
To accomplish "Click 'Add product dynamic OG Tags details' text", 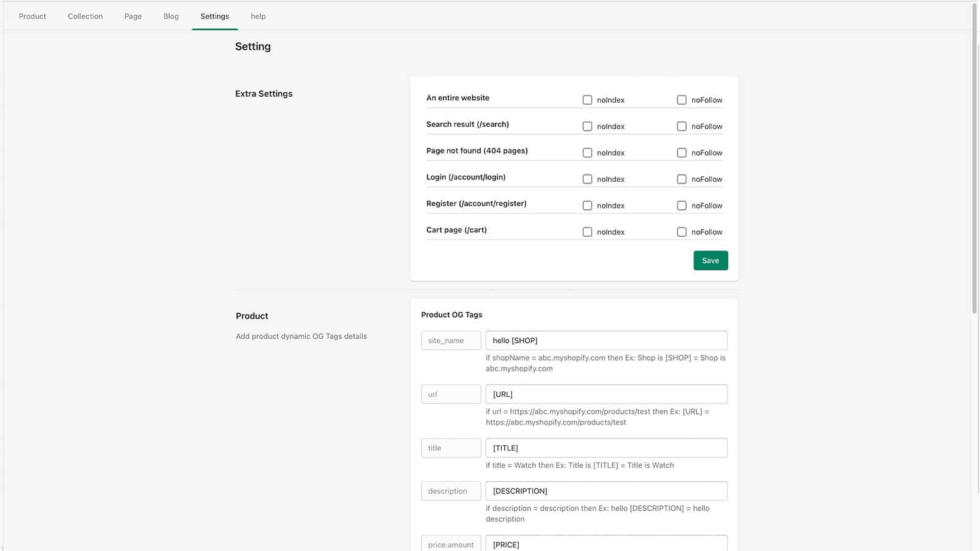I will pos(301,336).
